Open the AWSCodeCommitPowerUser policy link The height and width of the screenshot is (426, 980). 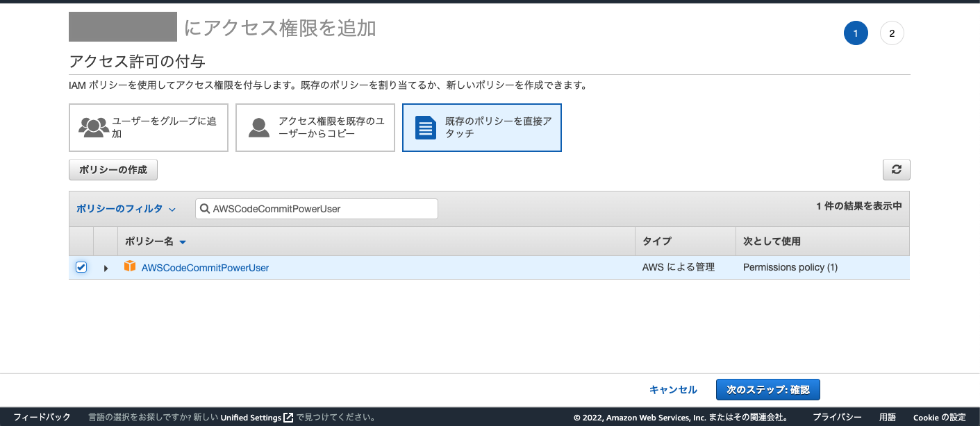coord(205,268)
